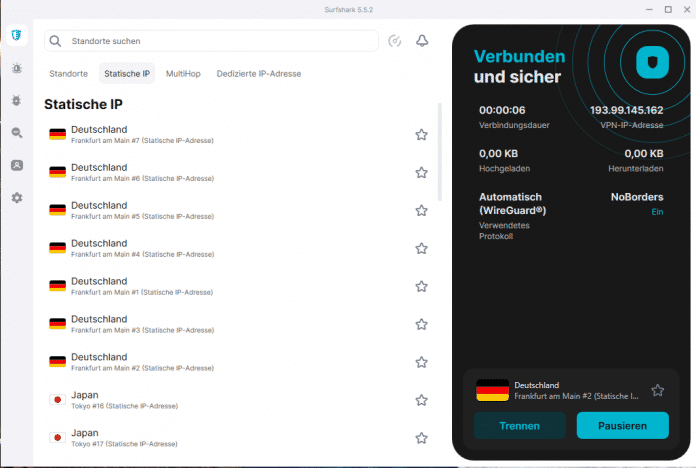The image size is (696, 468).
Task: Favorite Frankfurt am Main #2 list row star
Action: pyautogui.click(x=421, y=362)
